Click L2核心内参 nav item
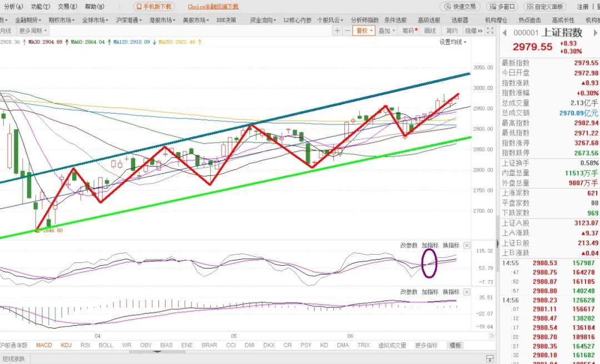The height and width of the screenshot is (364, 600). 297,20
